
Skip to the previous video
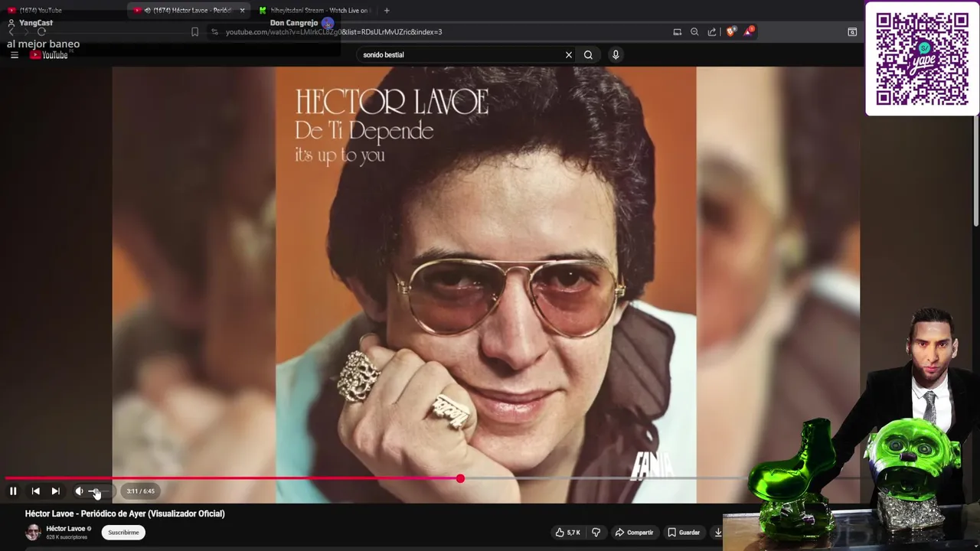(35, 491)
